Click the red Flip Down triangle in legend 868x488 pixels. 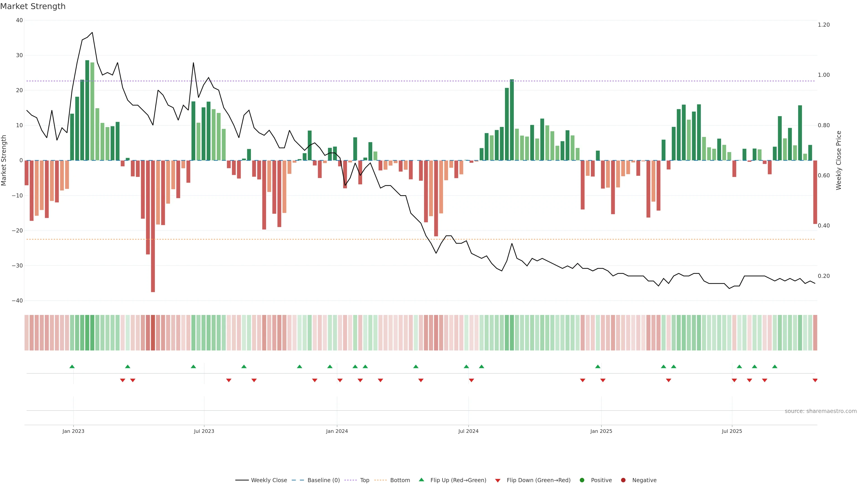pos(498,481)
